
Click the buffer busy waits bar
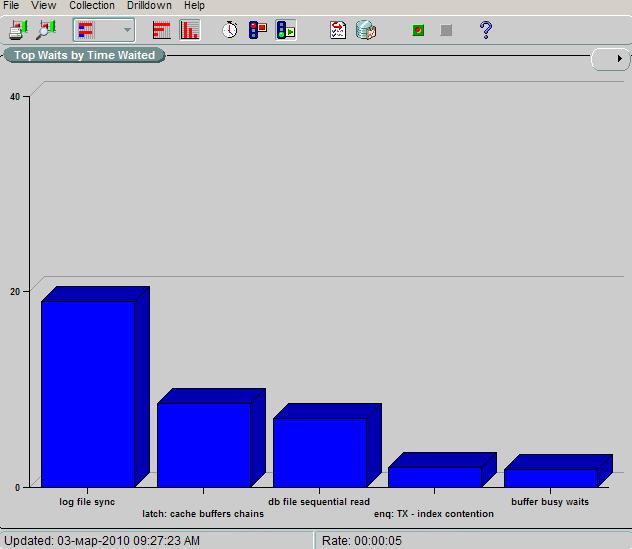click(550, 477)
